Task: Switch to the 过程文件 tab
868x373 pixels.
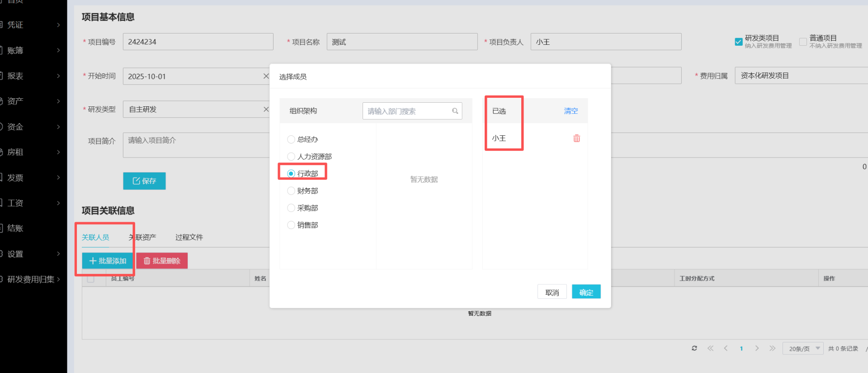Action: pyautogui.click(x=189, y=237)
